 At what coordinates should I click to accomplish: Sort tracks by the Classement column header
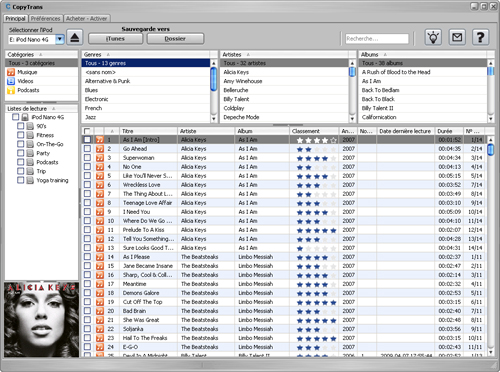[314, 131]
